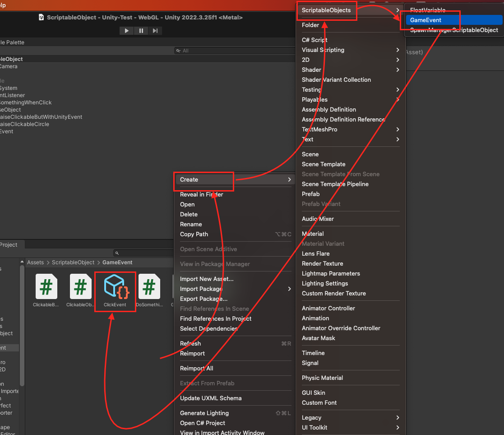Image resolution: width=504 pixels, height=435 pixels.
Task: Click the Unity document icon in title bar
Action: point(41,17)
